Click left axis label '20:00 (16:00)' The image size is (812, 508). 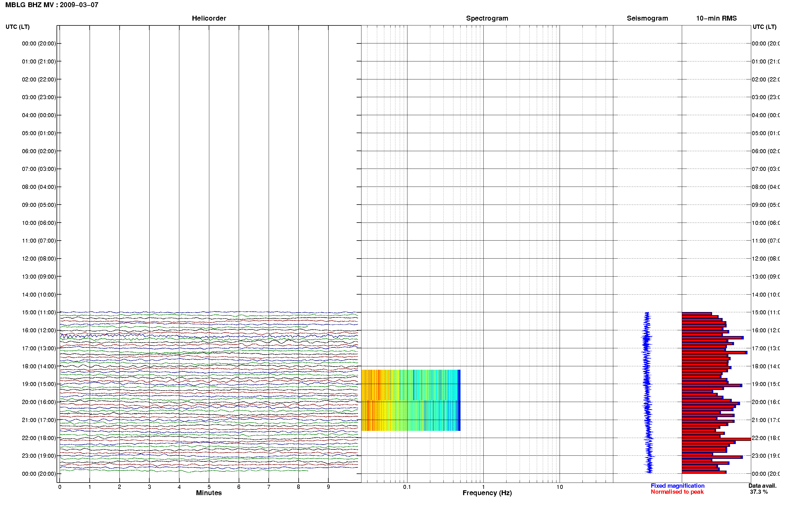point(39,402)
